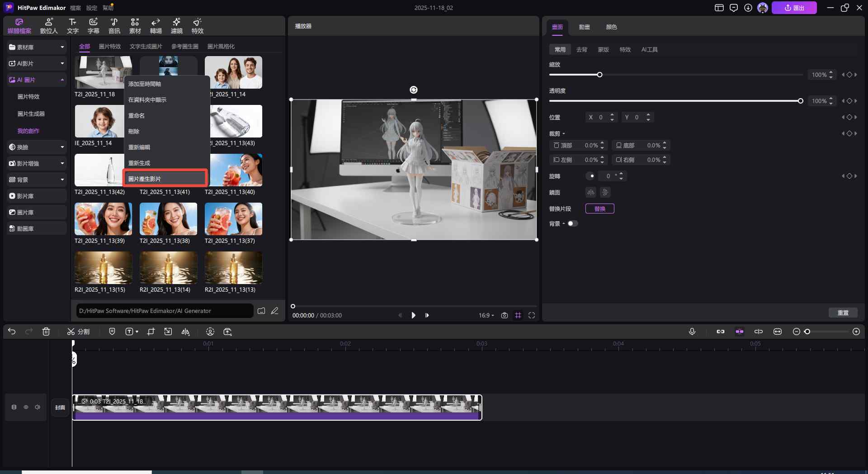
Task: Click the 替換 replace button
Action: point(599,209)
